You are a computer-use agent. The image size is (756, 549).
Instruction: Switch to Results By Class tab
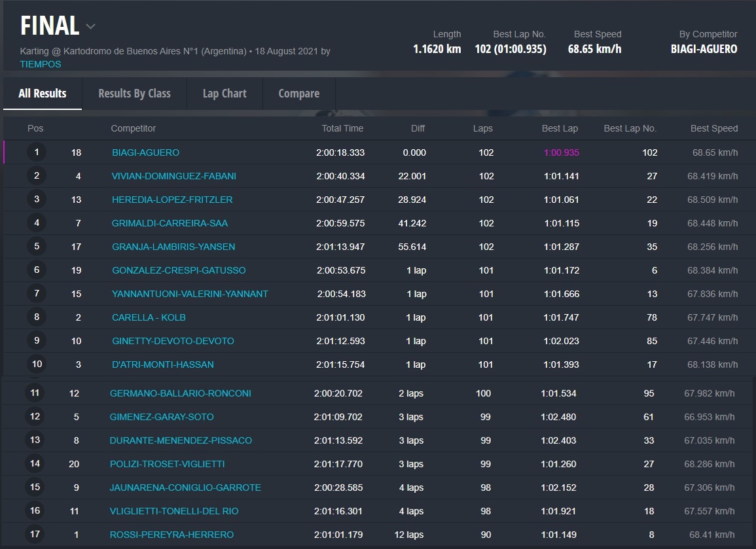(x=134, y=94)
